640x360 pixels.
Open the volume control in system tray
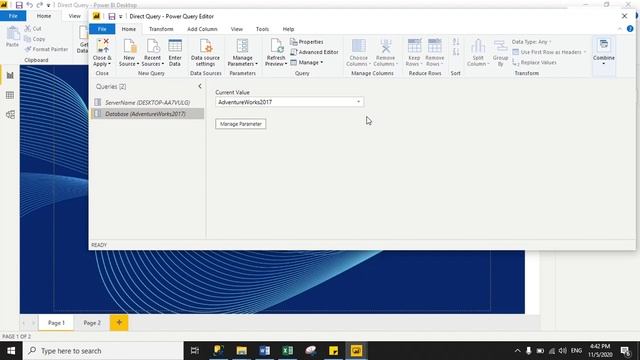tap(563, 351)
